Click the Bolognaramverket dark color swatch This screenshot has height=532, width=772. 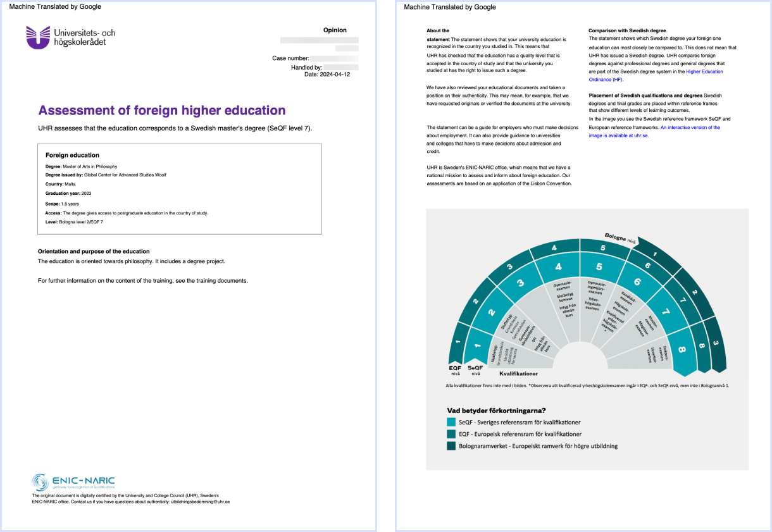tap(451, 446)
